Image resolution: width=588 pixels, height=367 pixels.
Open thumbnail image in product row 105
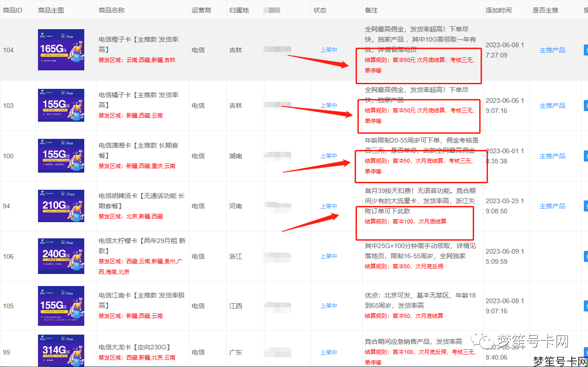(61, 306)
